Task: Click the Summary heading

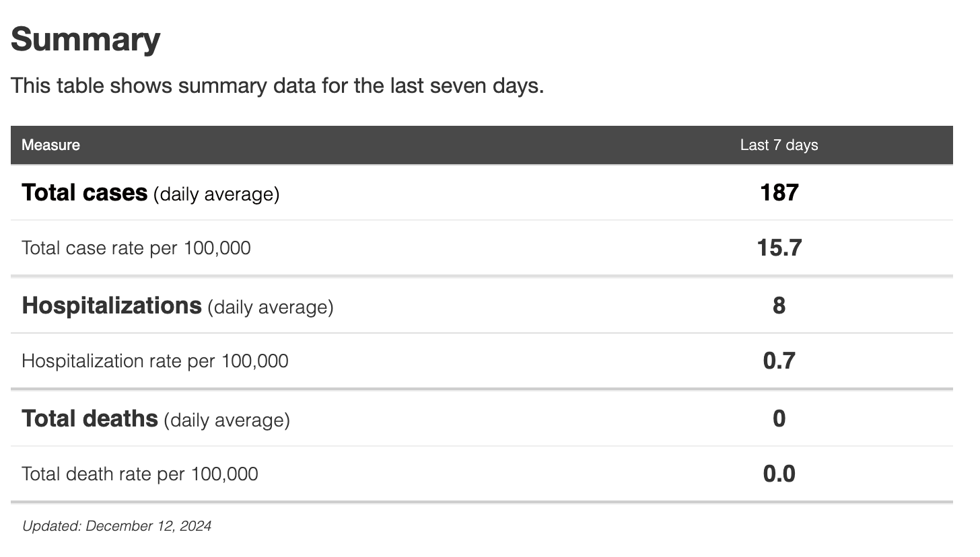Action: click(85, 39)
